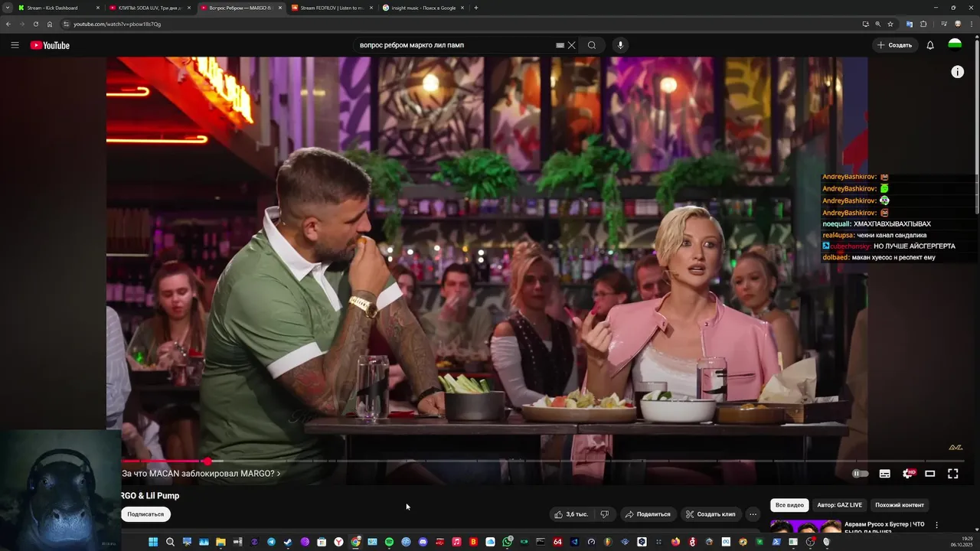Click the address bar URL
Viewport: 980px width, 551px height.
(x=117, y=24)
